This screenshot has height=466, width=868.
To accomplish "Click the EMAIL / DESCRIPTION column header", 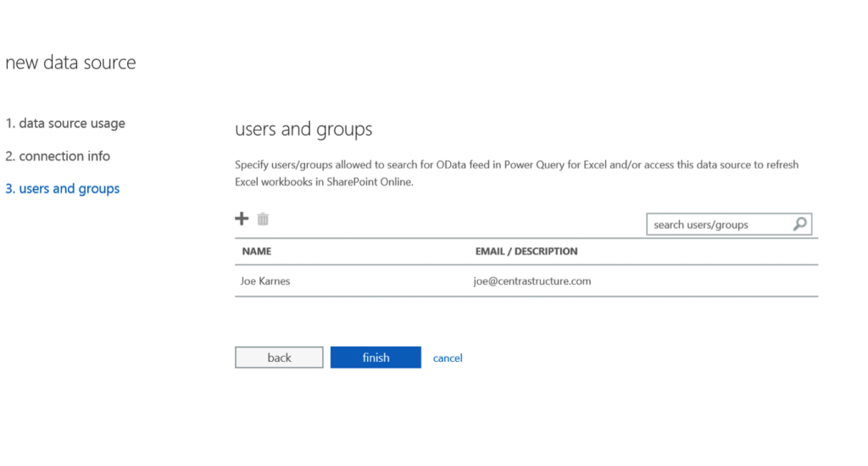I will (526, 252).
